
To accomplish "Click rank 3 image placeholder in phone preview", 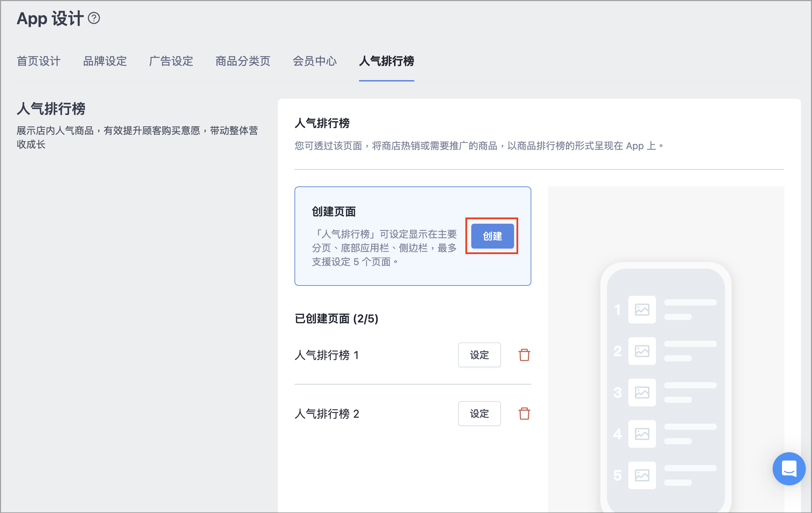I will click(642, 393).
